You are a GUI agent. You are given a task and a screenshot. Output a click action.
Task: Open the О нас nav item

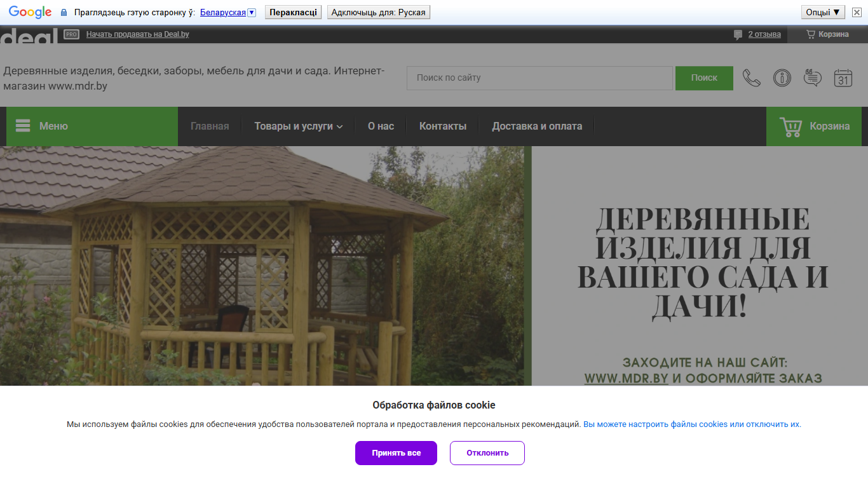[x=381, y=126]
